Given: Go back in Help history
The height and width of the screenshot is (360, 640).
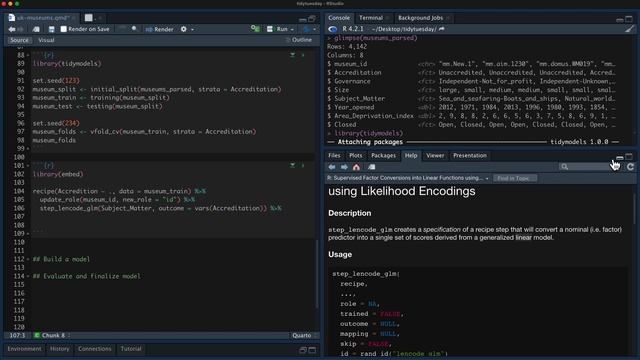Looking at the screenshot, I should point(332,167).
